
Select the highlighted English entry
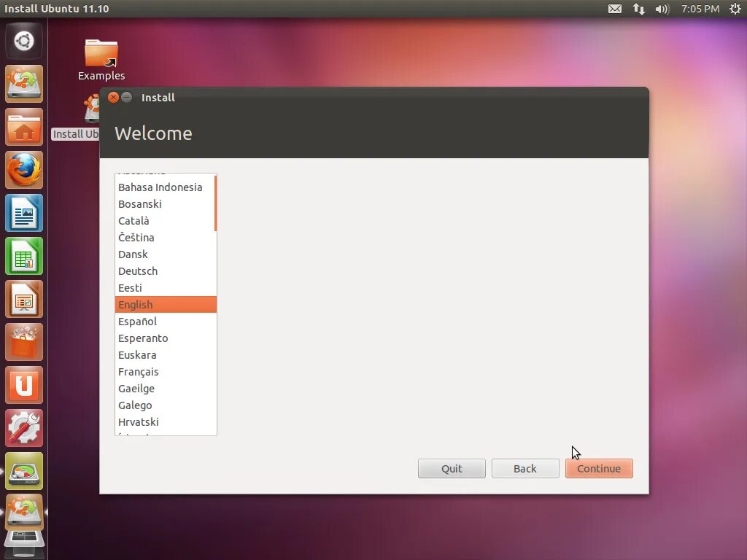[x=166, y=304]
